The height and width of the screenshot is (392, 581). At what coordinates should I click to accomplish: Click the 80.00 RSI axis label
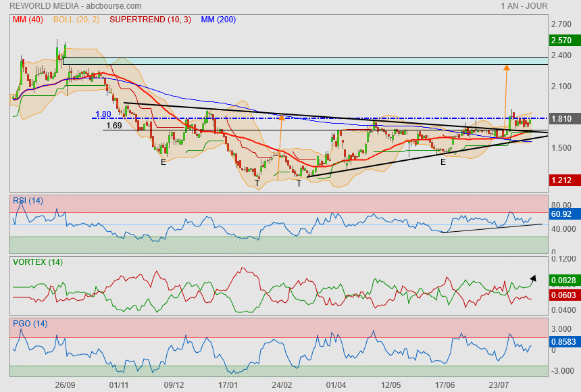[x=561, y=205]
